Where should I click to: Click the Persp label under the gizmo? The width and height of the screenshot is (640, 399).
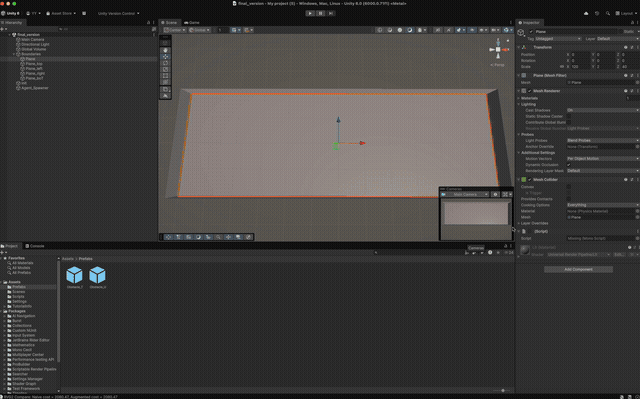click(x=498, y=65)
